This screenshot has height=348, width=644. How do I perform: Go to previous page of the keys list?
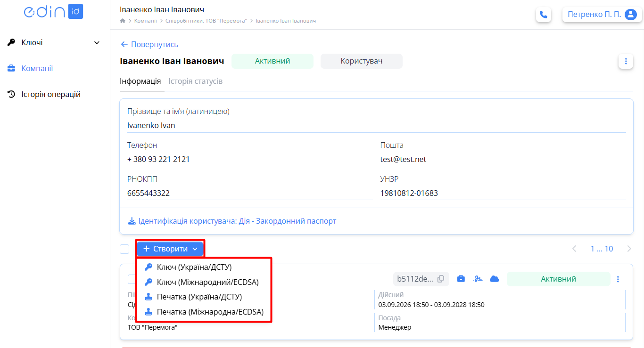574,249
